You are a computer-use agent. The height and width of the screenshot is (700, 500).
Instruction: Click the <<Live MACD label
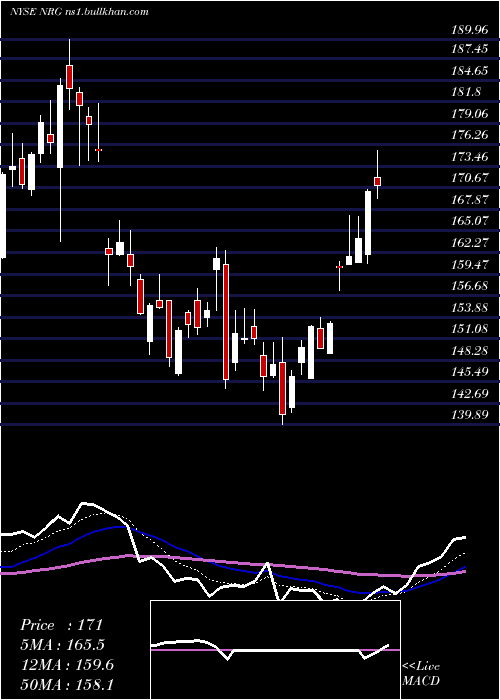(x=421, y=674)
